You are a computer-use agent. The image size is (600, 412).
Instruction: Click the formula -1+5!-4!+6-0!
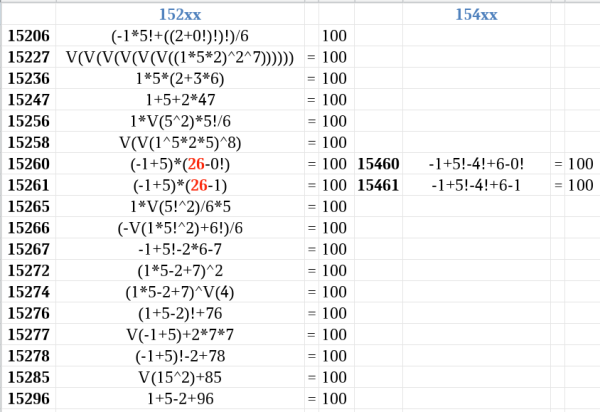pos(476,164)
